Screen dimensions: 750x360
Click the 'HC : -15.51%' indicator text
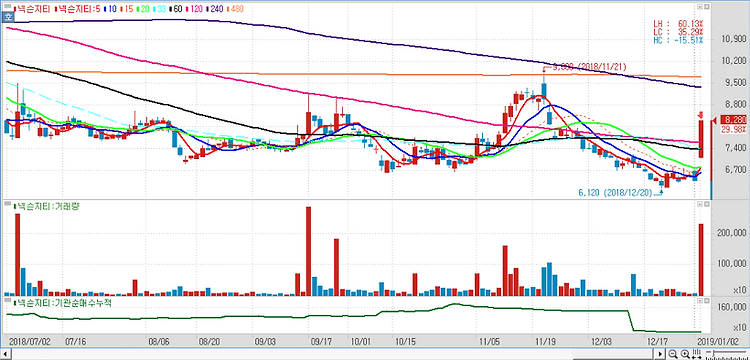pos(678,39)
